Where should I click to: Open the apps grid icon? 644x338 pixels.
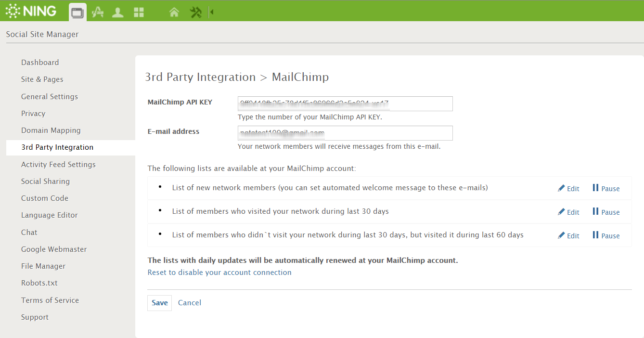click(x=139, y=13)
